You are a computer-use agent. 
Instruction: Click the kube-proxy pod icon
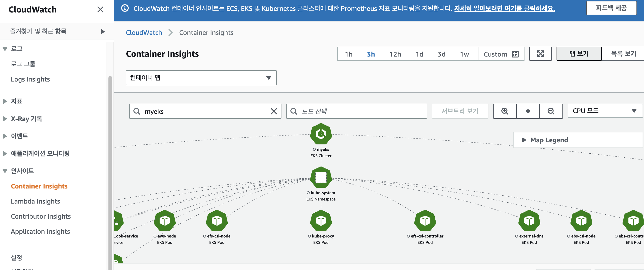(321, 221)
